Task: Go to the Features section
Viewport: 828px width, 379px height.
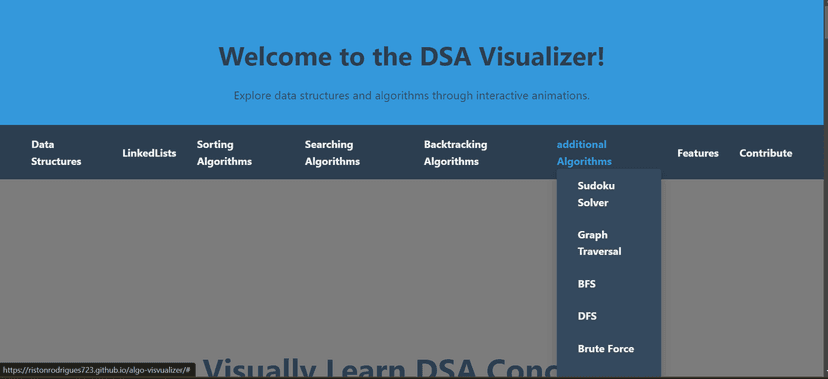Action: [698, 153]
